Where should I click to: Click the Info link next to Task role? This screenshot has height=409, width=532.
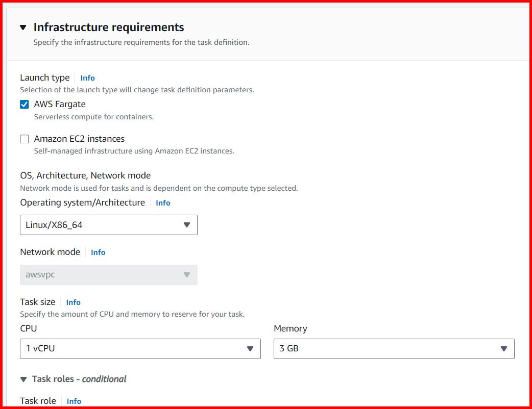[x=74, y=401]
